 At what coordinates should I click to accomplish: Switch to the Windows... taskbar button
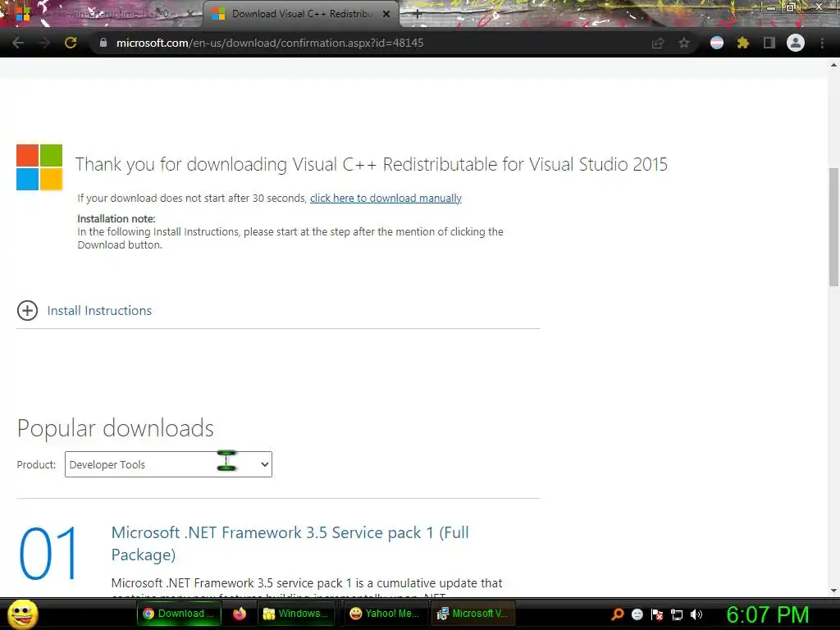pos(296,614)
